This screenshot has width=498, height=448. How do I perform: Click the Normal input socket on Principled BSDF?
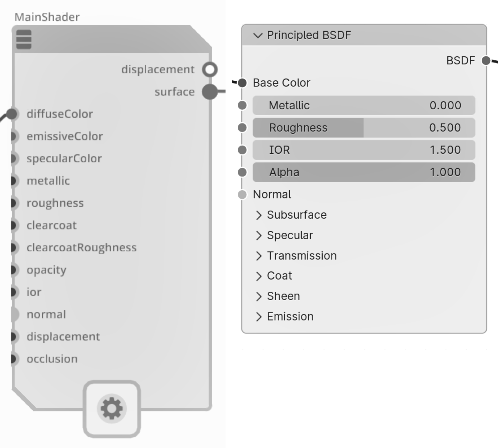242,194
